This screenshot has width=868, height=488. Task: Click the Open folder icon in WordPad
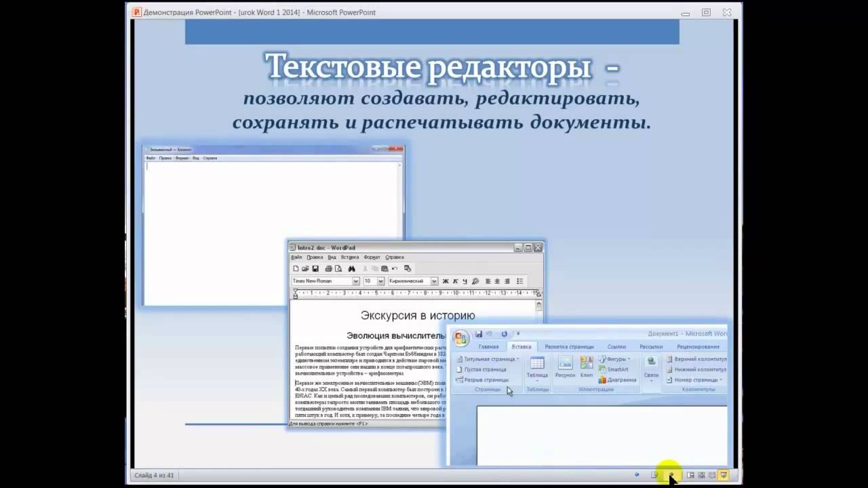pyautogui.click(x=305, y=268)
